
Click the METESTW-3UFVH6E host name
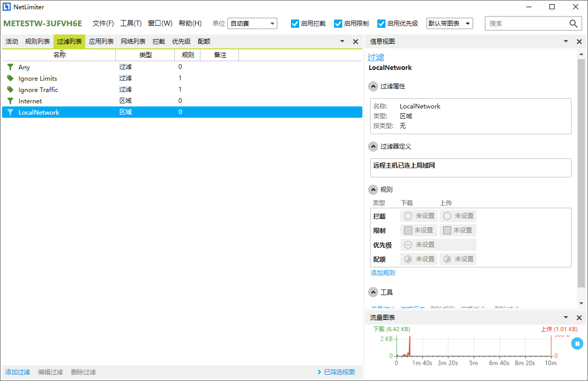coord(42,23)
